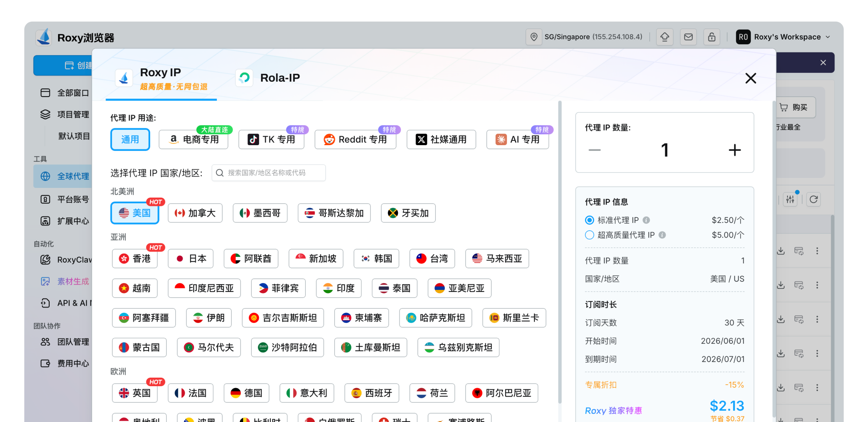The height and width of the screenshot is (422, 868).
Task: Click the location pin icon in header
Action: click(x=534, y=37)
